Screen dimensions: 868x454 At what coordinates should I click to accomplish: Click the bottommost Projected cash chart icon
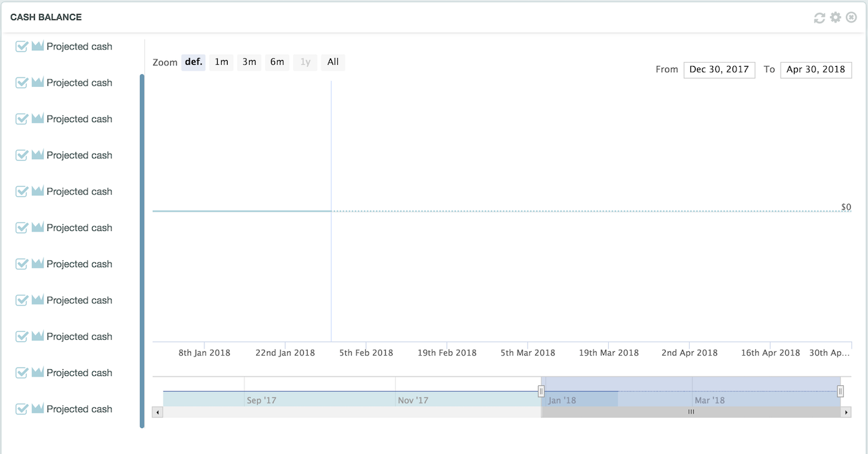pos(37,409)
